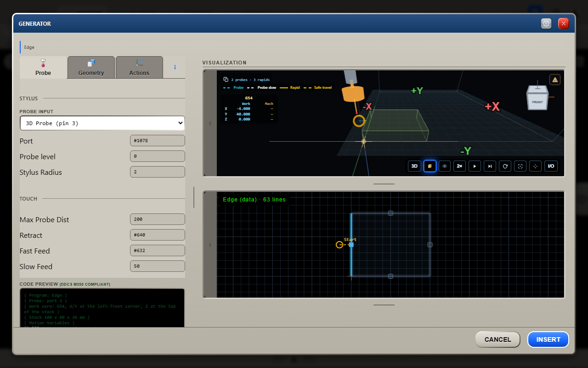Viewport: 588px width, 368px height.
Task: Switch to the Probe tab
Action: tap(43, 67)
